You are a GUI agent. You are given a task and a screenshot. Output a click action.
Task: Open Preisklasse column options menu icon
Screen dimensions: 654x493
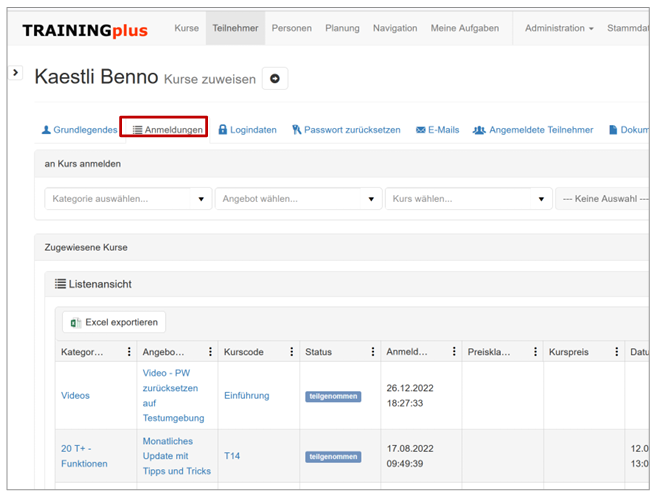tap(538, 352)
